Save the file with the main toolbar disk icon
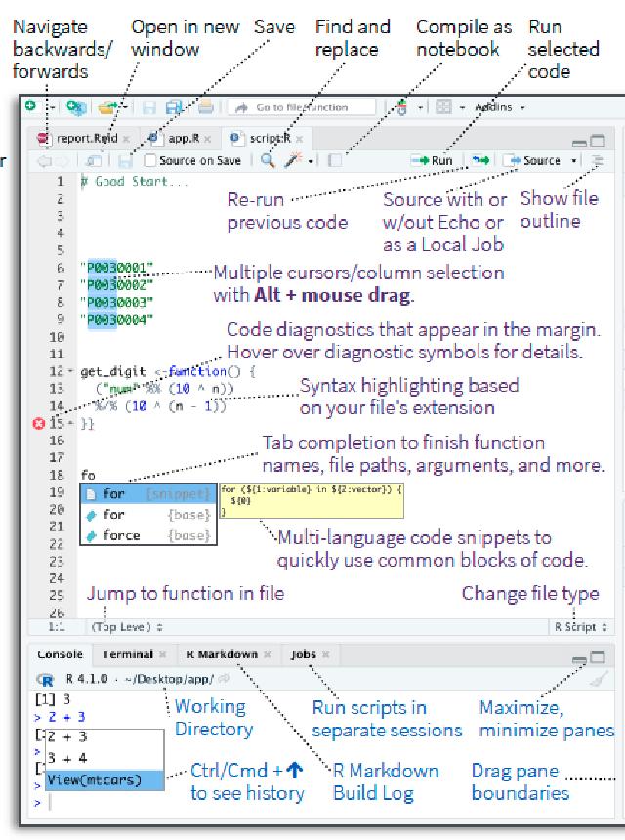 (148, 107)
